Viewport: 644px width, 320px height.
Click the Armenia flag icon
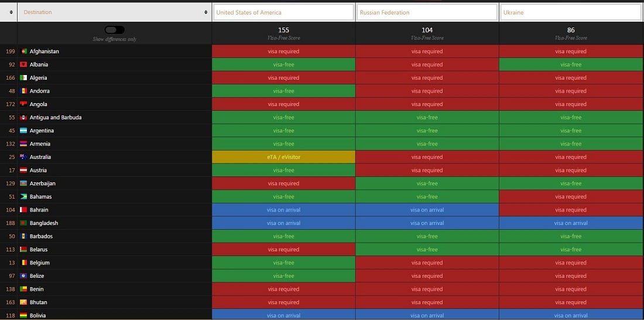pyautogui.click(x=23, y=144)
